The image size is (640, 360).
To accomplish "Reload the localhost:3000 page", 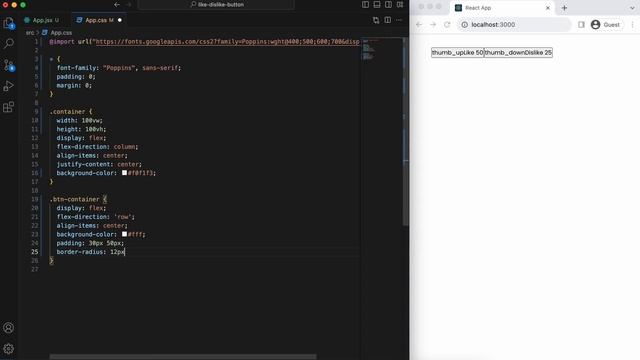I will point(447,24).
